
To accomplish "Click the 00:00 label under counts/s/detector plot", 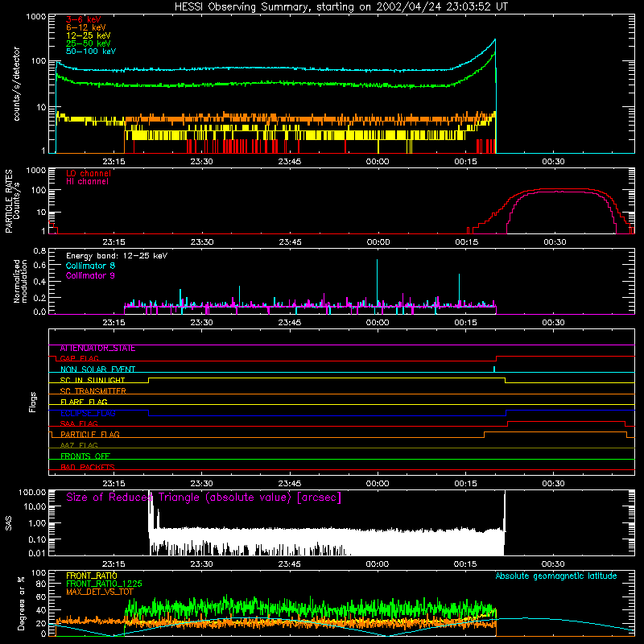I will click(378, 162).
